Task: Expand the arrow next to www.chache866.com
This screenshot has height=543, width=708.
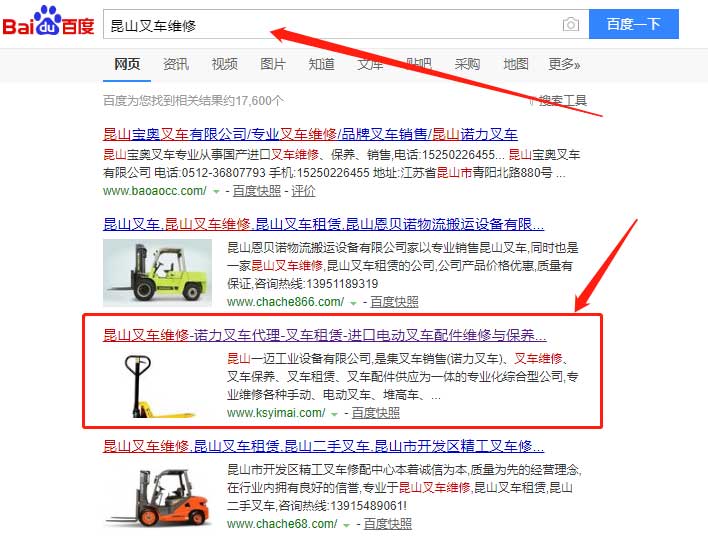Action: pyautogui.click(x=354, y=303)
